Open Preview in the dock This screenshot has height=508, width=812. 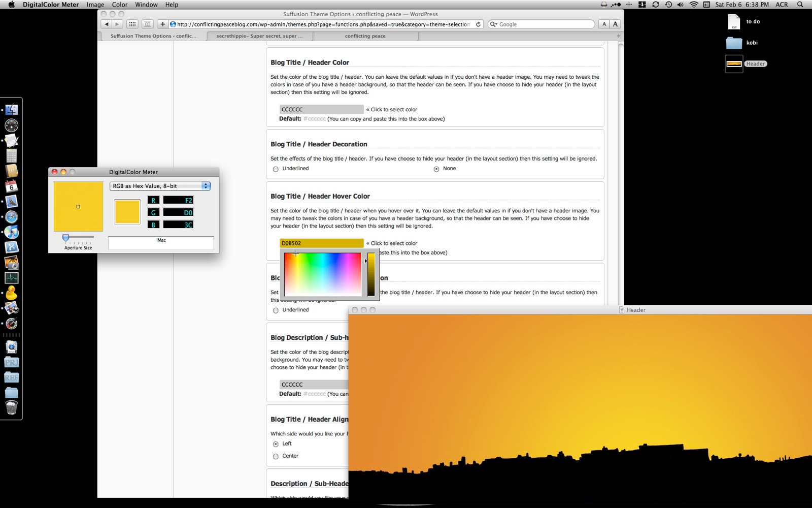pyautogui.click(x=11, y=308)
